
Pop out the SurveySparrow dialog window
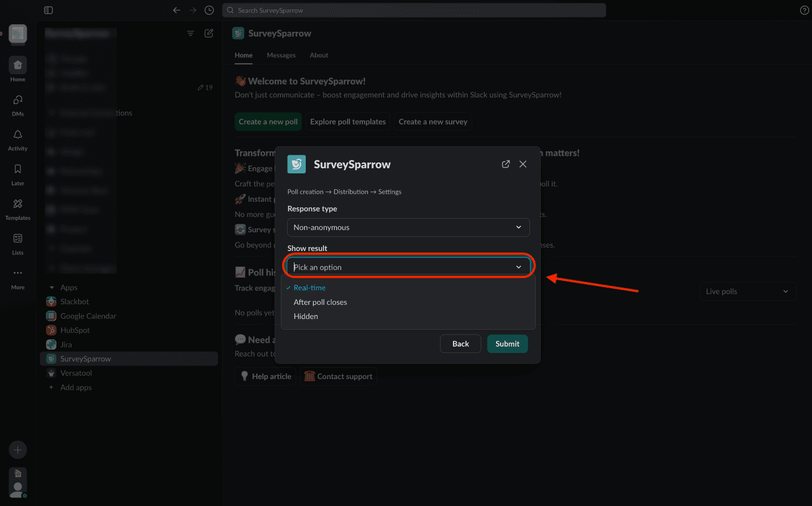coord(506,164)
